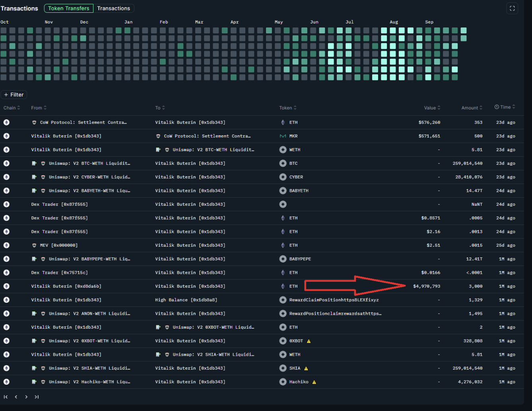Click the amount 14.47T

474,191
